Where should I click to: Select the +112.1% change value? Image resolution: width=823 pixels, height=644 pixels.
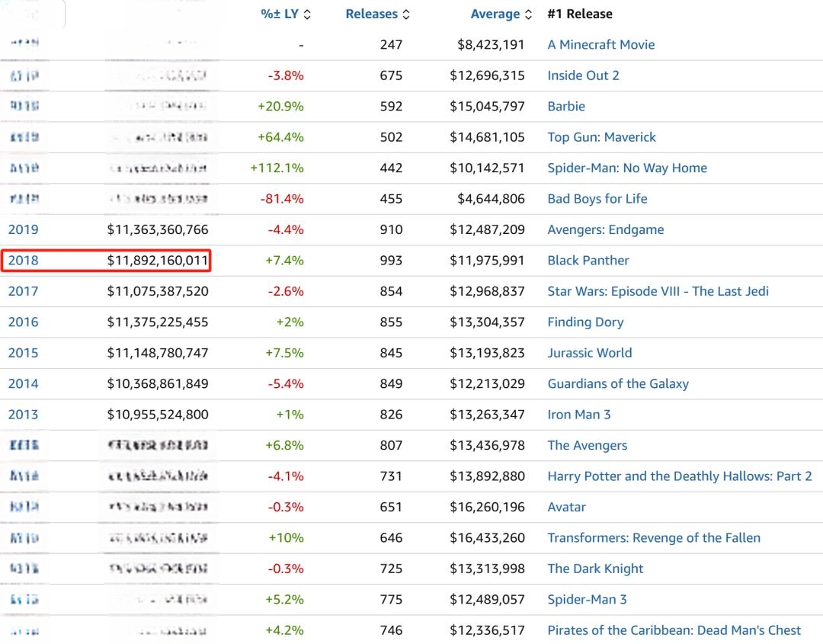click(x=277, y=168)
